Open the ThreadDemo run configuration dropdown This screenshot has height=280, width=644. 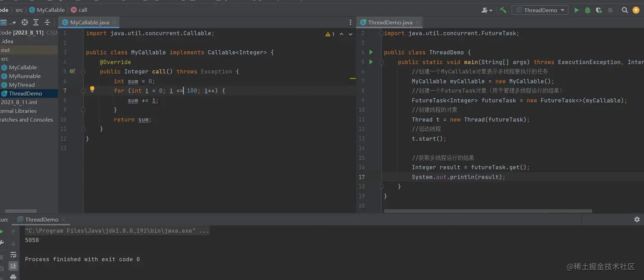(540, 10)
